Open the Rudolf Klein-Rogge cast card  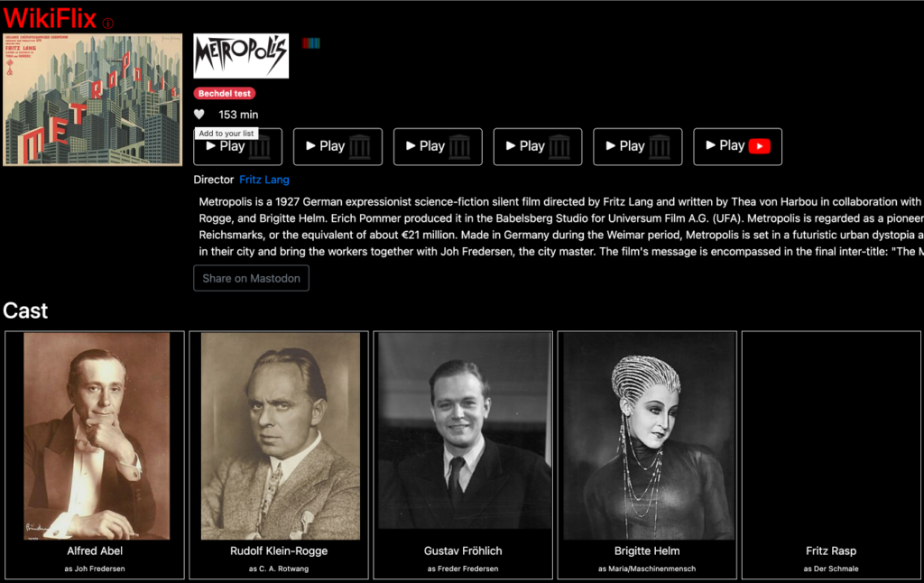click(279, 455)
